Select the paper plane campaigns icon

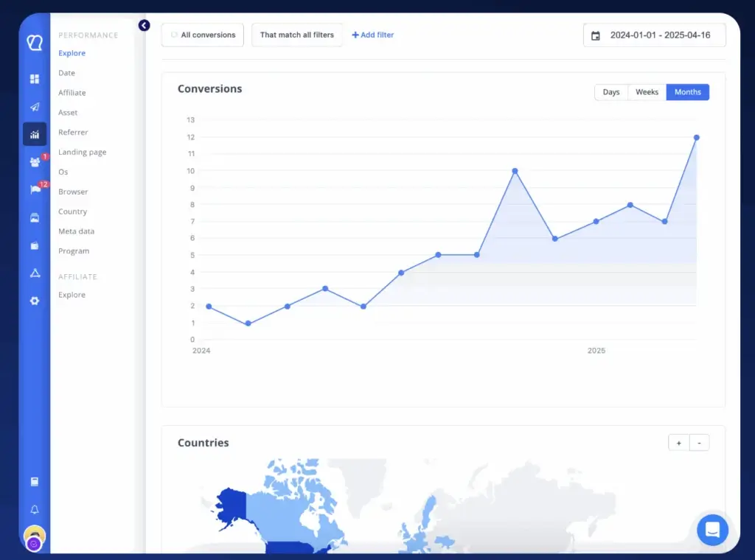[33, 106]
